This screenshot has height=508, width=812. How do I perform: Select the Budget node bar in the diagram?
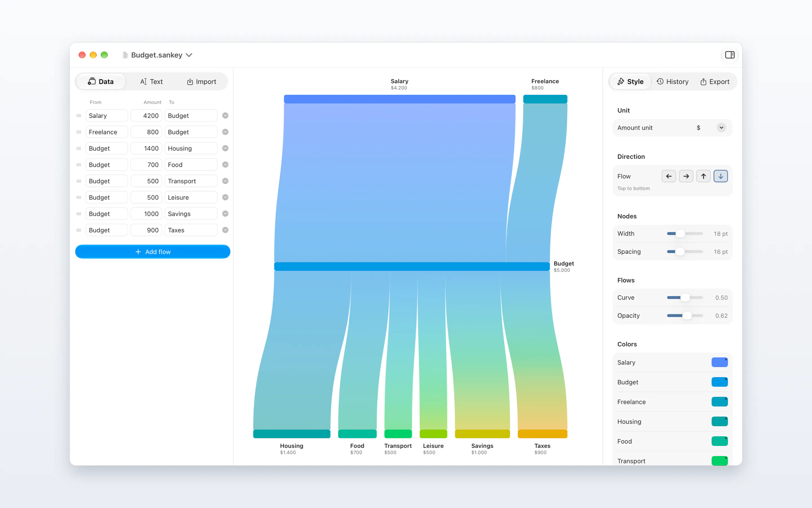[x=412, y=266]
